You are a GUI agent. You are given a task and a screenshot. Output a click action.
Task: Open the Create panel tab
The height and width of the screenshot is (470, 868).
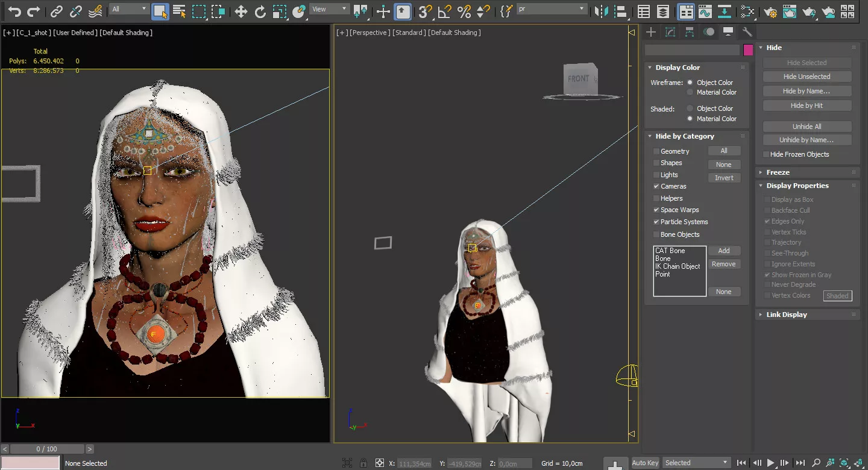[x=651, y=32]
